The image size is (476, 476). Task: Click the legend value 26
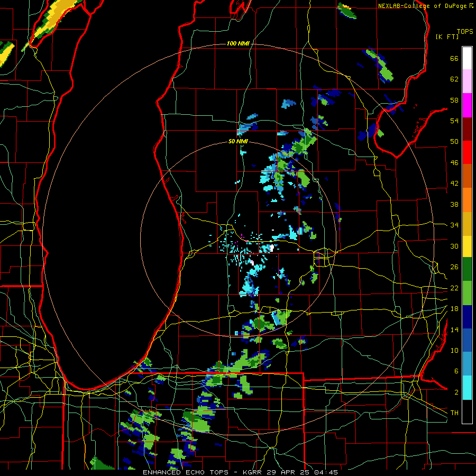pos(454,267)
